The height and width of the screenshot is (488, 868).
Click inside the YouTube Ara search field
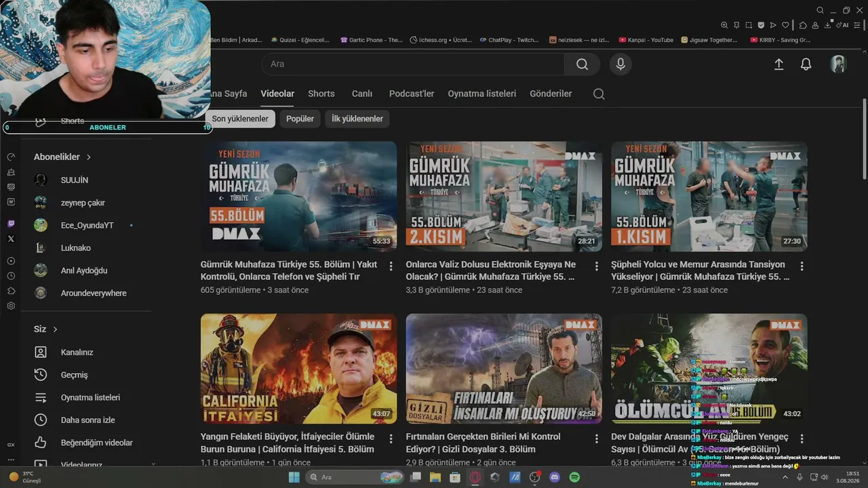point(413,64)
